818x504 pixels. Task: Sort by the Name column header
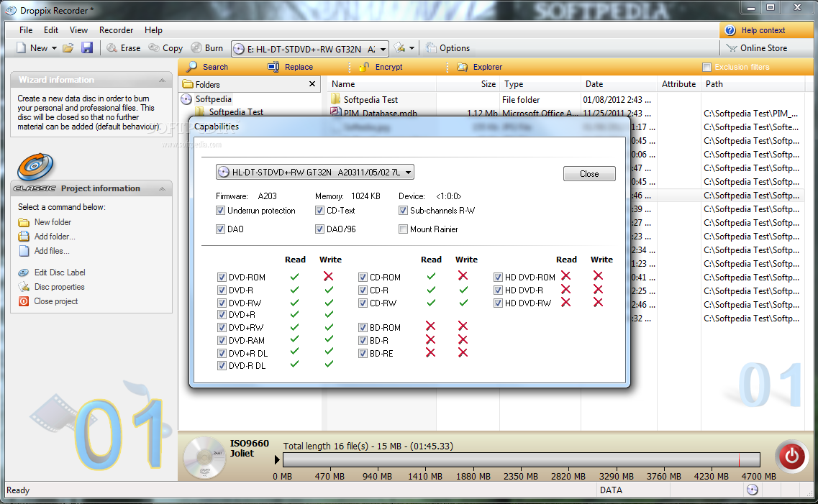(x=381, y=84)
